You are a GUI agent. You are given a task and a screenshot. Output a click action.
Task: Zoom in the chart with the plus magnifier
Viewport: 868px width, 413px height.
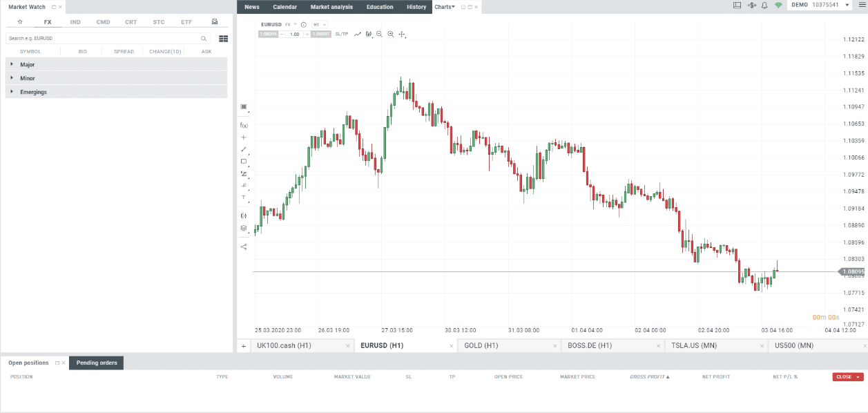click(391, 34)
